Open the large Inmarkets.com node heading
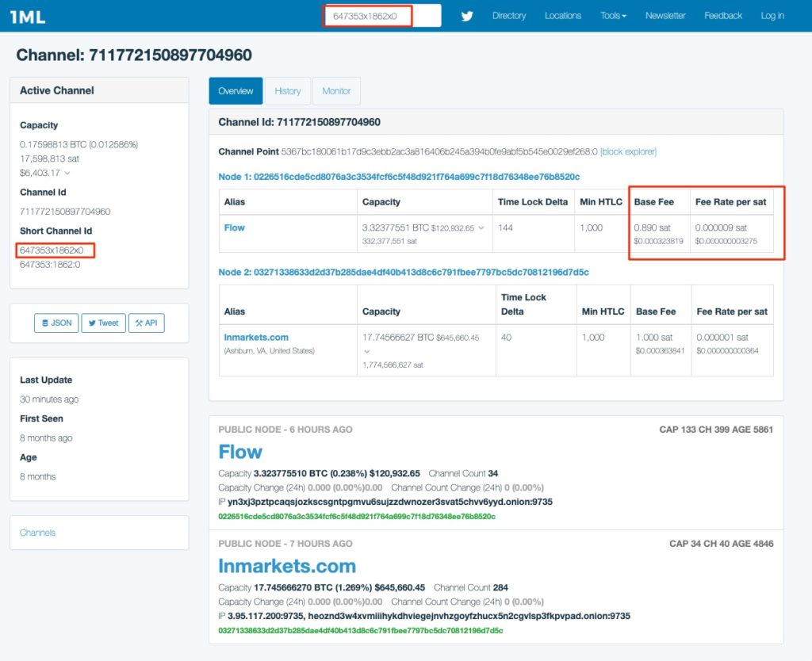Image resolution: width=812 pixels, height=661 pixels. tap(287, 566)
